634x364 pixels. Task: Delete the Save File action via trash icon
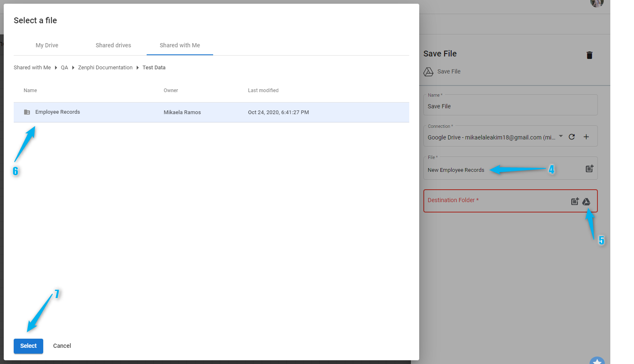(589, 55)
